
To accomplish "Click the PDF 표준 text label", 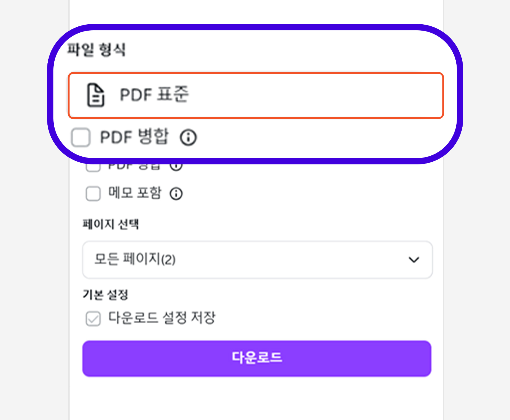I will click(x=154, y=95).
